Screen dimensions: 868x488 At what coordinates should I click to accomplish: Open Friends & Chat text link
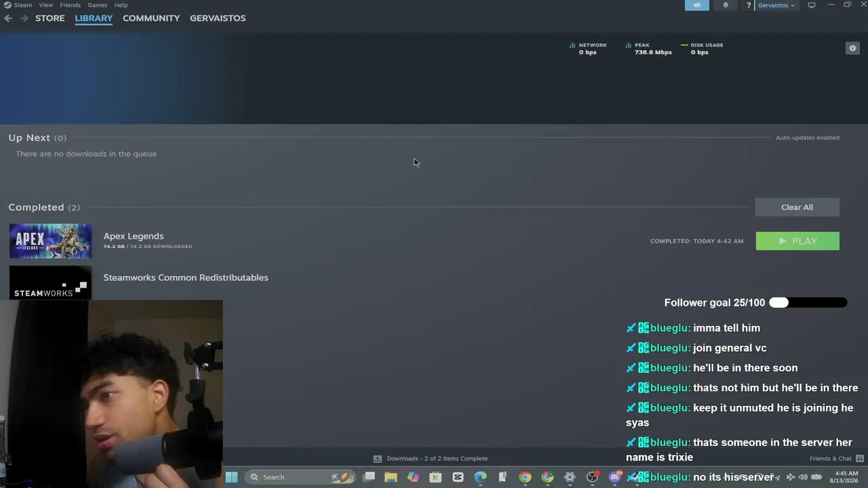pyautogui.click(x=831, y=459)
